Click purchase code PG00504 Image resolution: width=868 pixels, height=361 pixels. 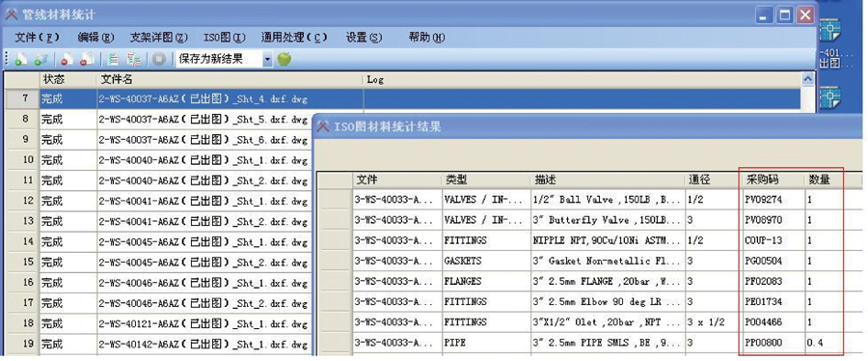click(764, 261)
